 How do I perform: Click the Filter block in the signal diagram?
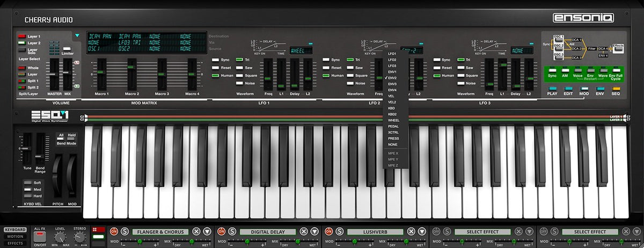coord(592,48)
